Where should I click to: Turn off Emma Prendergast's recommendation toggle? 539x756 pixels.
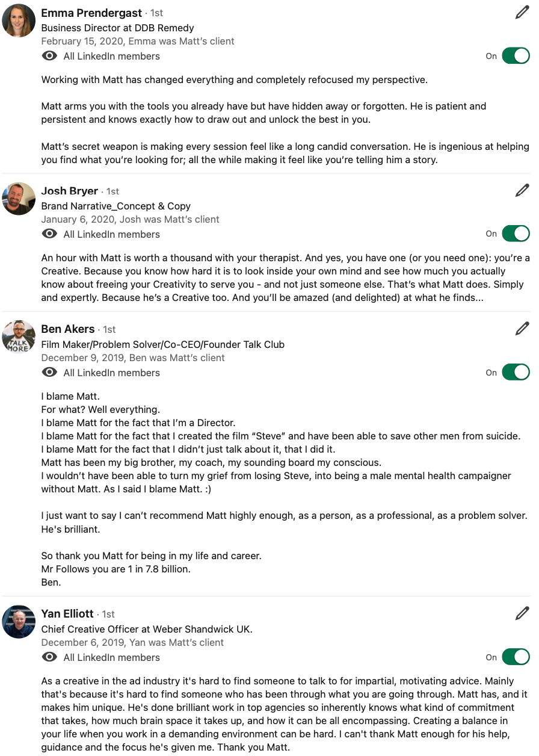click(516, 56)
